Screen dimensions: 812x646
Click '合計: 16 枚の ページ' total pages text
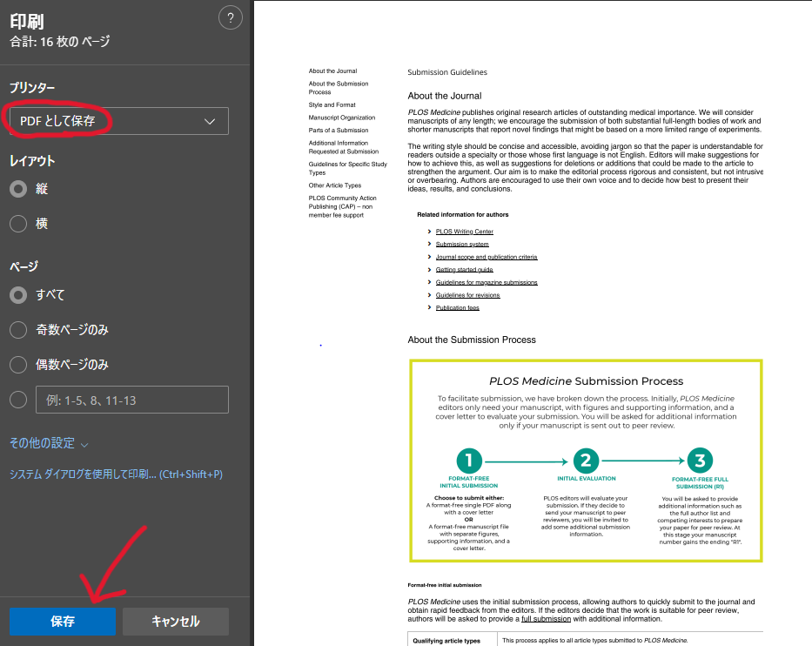(60, 42)
